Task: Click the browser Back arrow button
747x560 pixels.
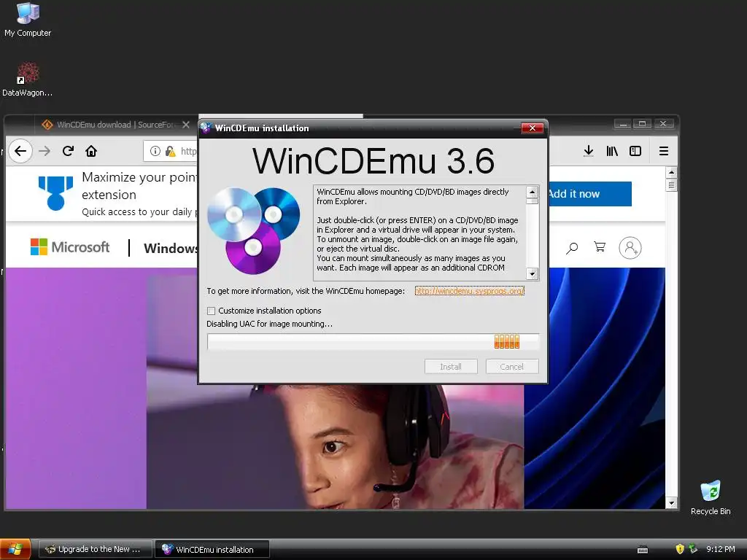Action: (x=20, y=151)
